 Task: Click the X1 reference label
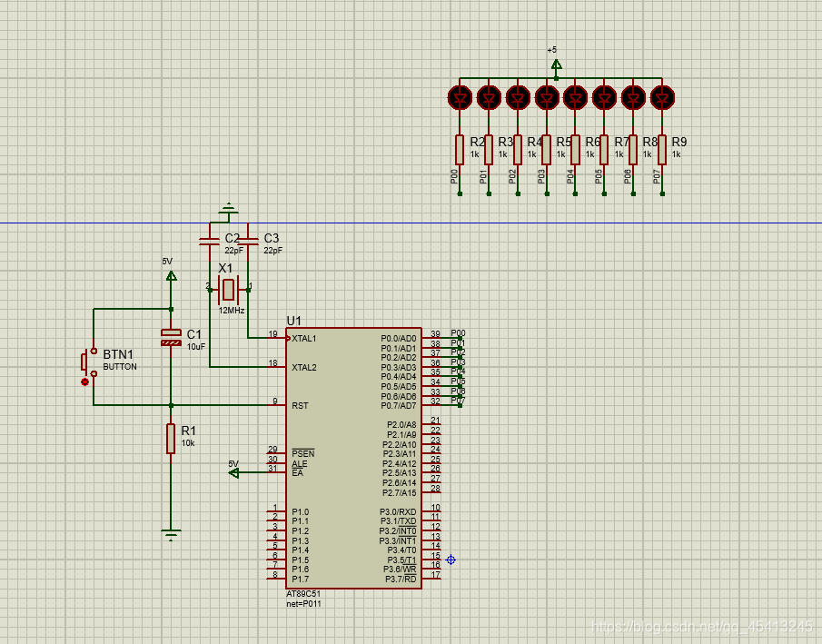click(225, 269)
